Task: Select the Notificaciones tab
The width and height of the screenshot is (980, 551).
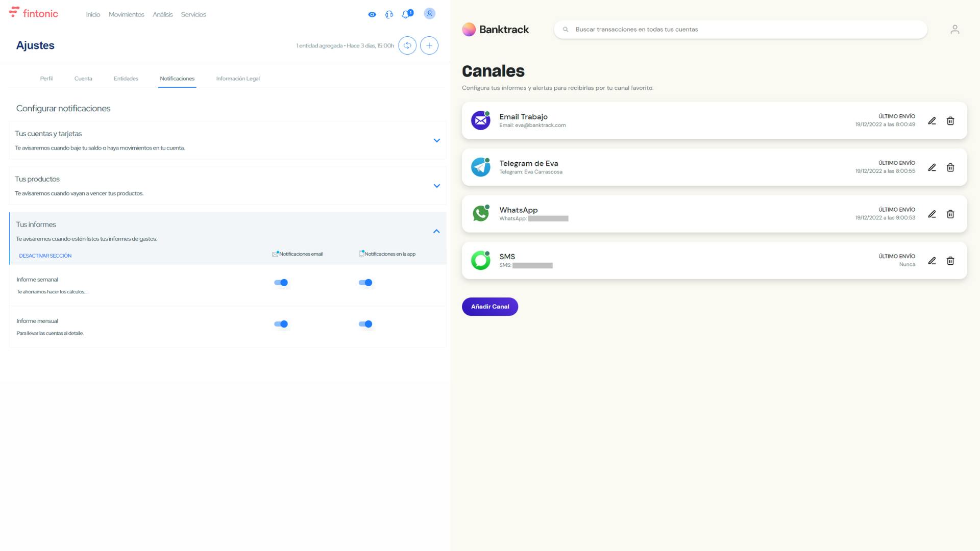Action: tap(177, 79)
